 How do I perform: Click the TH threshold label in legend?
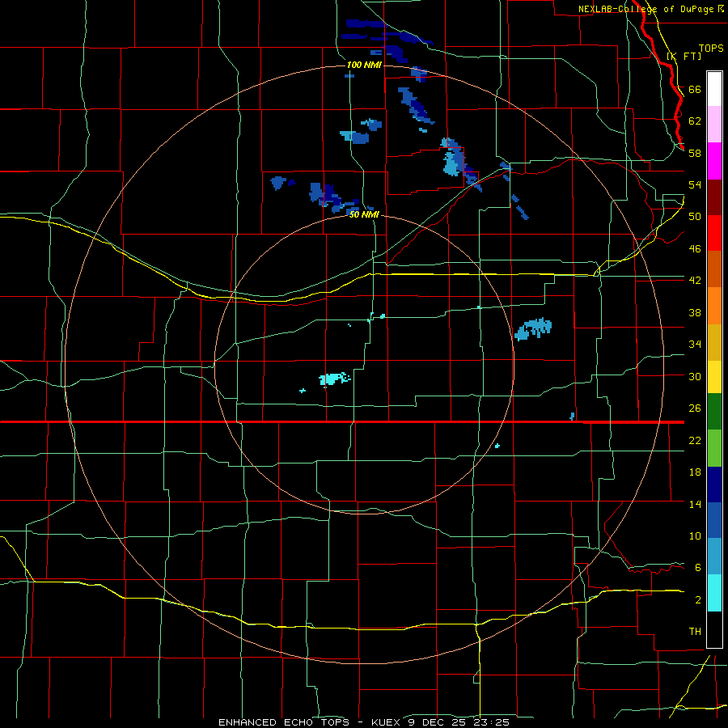(x=695, y=632)
